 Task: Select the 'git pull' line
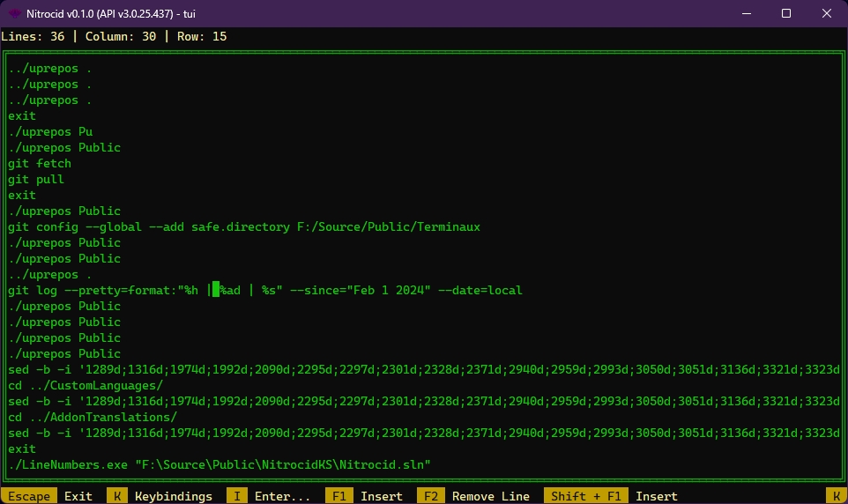click(x=36, y=179)
